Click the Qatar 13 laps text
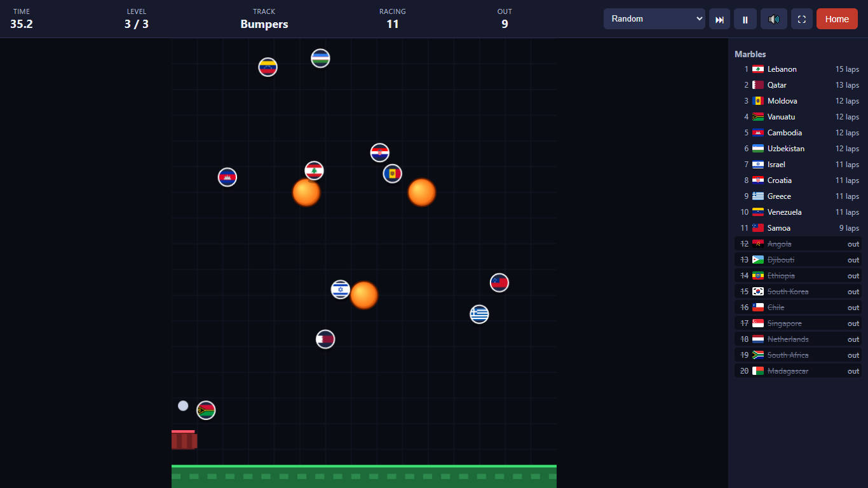 (x=847, y=85)
